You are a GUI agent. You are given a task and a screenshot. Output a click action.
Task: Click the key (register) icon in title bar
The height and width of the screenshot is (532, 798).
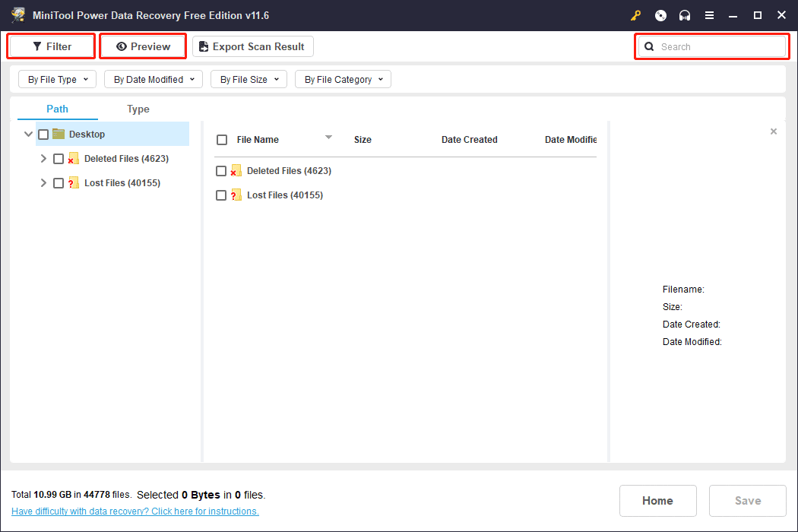(635, 15)
